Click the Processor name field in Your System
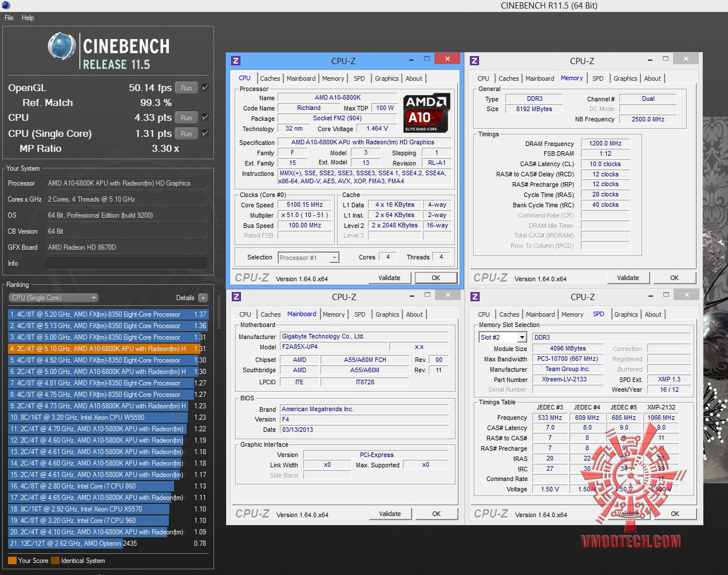 [126, 183]
